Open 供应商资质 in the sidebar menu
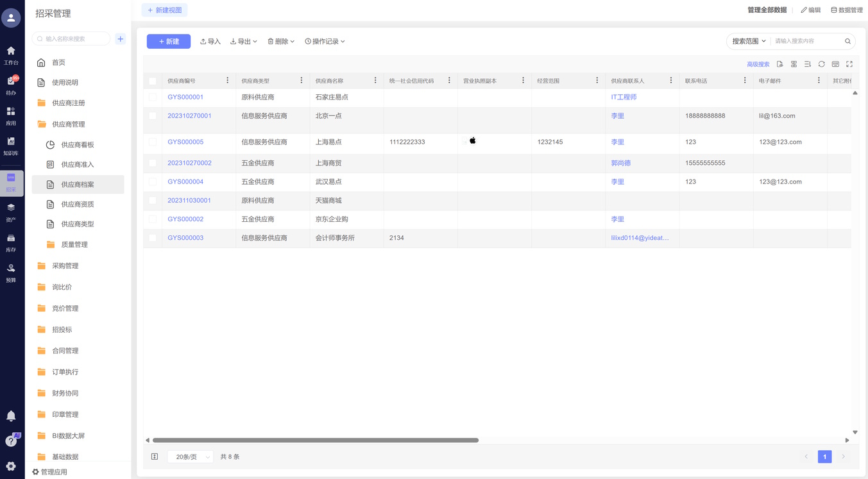 click(x=78, y=205)
